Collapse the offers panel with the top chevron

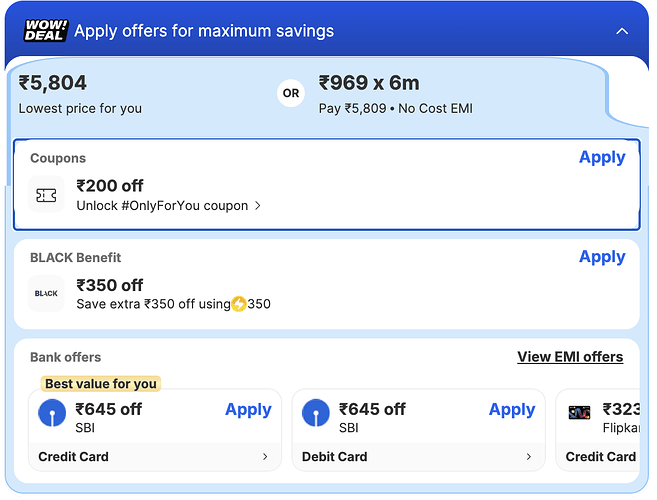pyautogui.click(x=622, y=31)
